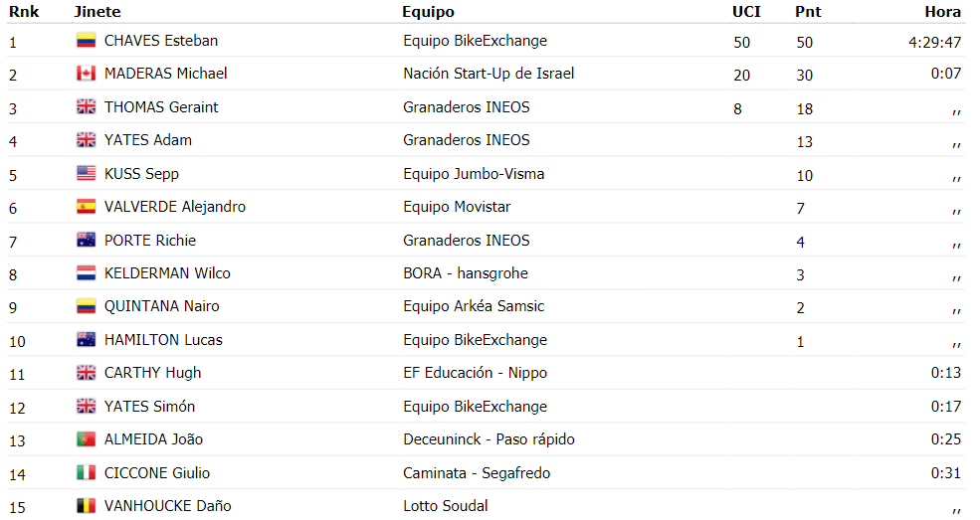Open team Equipo Jumbo-Visma link
980x520 pixels.
click(x=474, y=174)
